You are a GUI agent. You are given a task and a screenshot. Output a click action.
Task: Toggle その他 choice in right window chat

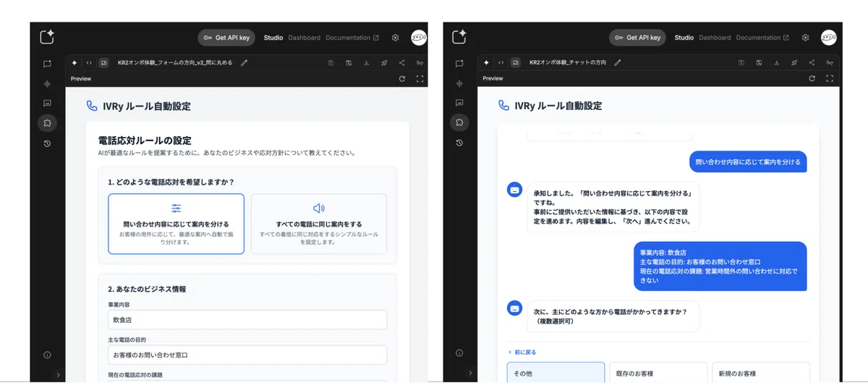click(556, 372)
